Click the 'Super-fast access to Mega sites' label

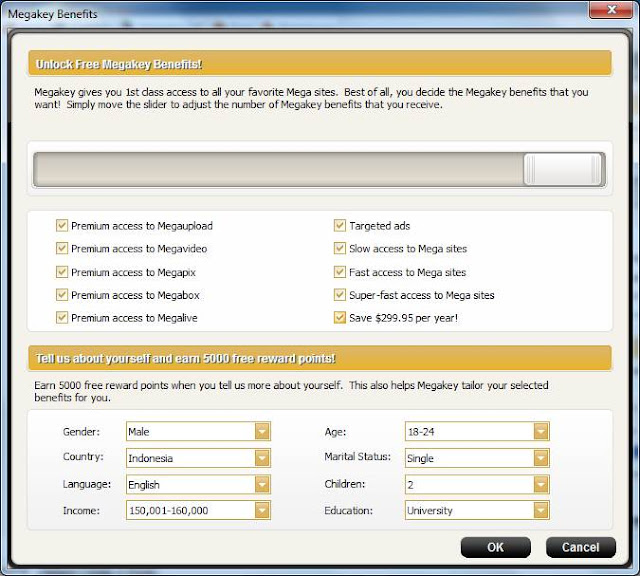[x=422, y=295]
